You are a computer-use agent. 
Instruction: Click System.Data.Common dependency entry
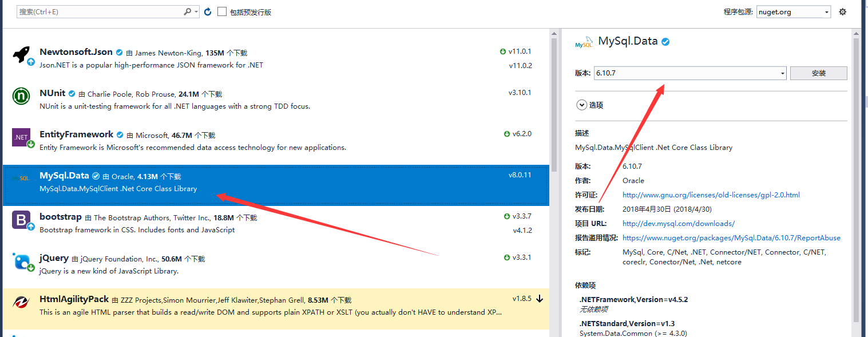click(633, 333)
